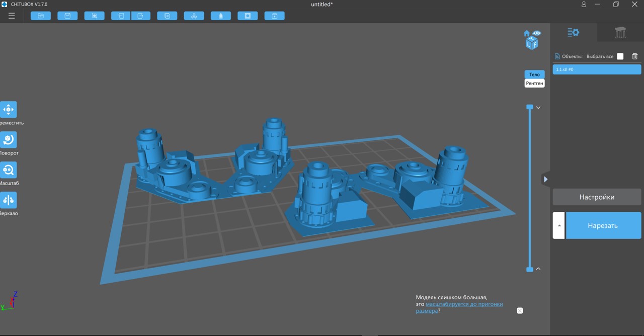Image resolution: width=644 pixels, height=336 pixels.
Task: Click the up chevron below layer slider
Action: (538, 269)
